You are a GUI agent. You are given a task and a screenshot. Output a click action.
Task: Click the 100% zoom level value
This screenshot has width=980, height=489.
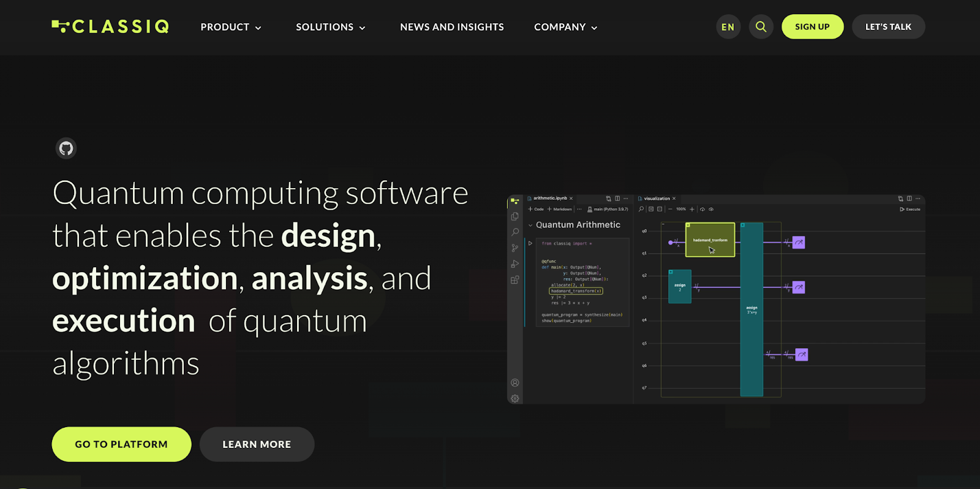pyautogui.click(x=681, y=209)
